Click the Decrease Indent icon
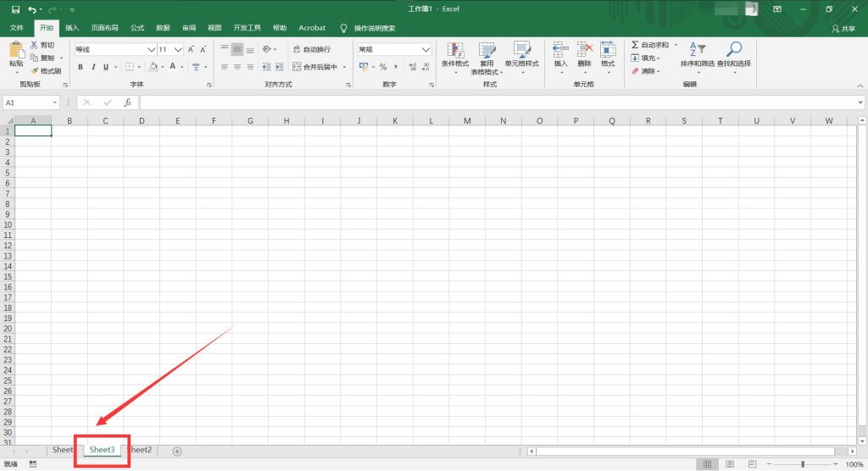 pyautogui.click(x=266, y=67)
